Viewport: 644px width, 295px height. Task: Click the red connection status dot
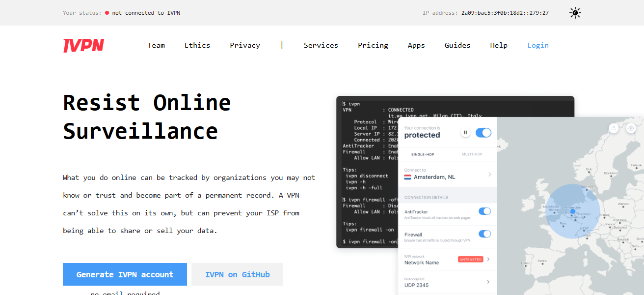pyautogui.click(x=107, y=13)
